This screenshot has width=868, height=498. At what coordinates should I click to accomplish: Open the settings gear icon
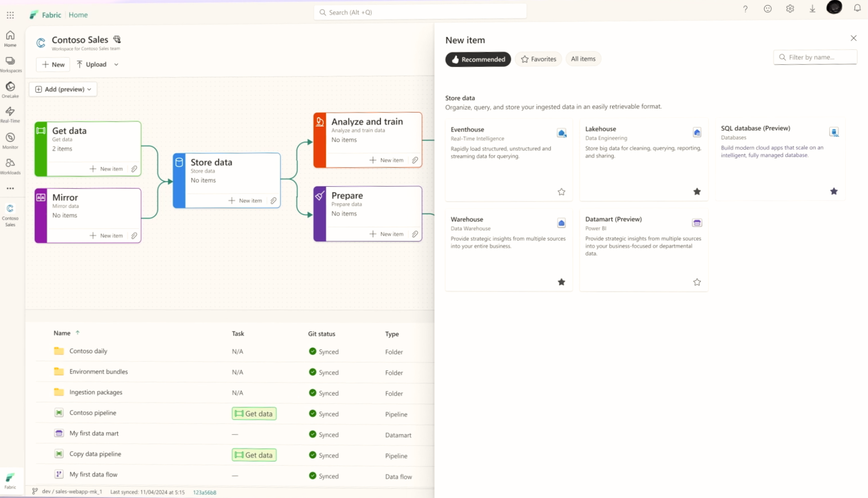click(790, 9)
